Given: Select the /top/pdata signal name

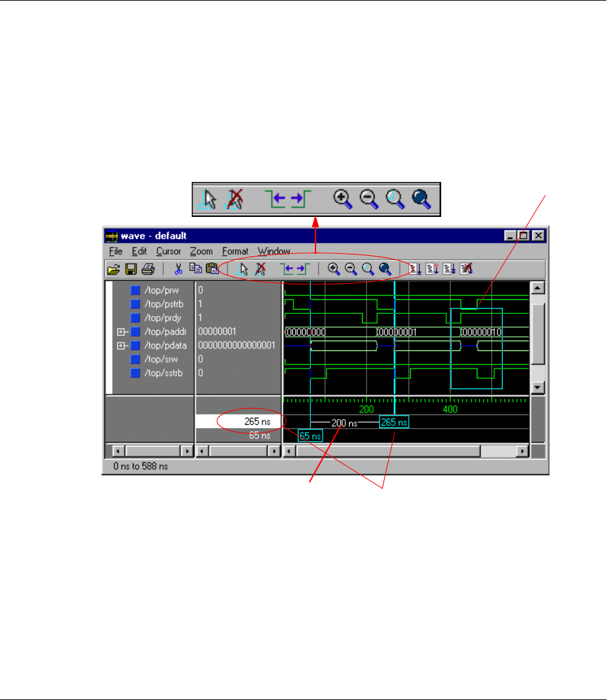Looking at the screenshot, I should coord(165,346).
